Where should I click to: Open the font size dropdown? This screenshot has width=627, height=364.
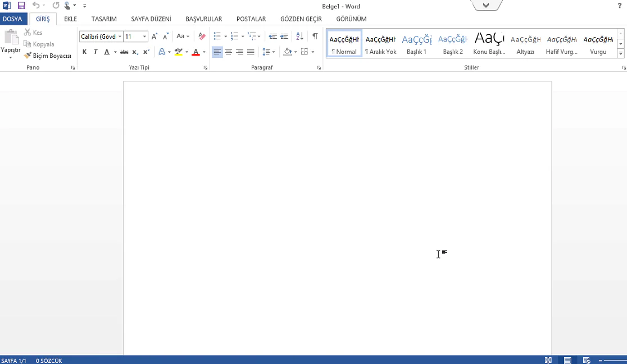[x=144, y=37]
